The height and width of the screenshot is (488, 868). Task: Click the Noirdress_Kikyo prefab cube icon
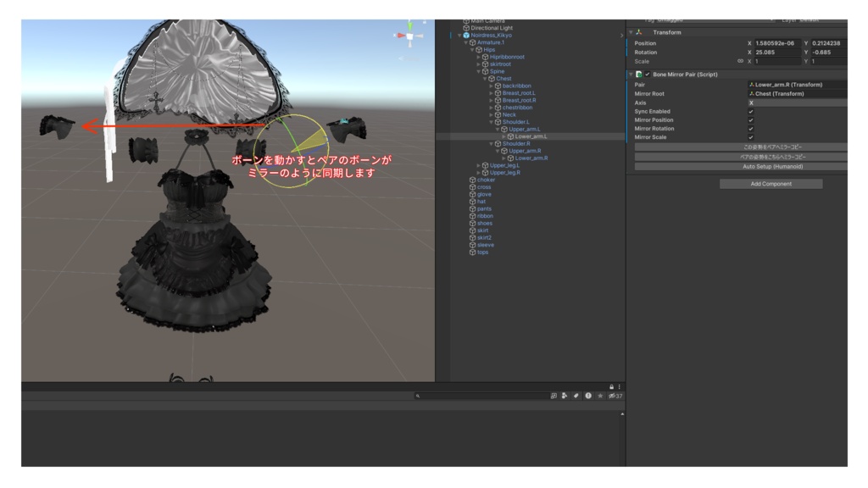pos(466,36)
